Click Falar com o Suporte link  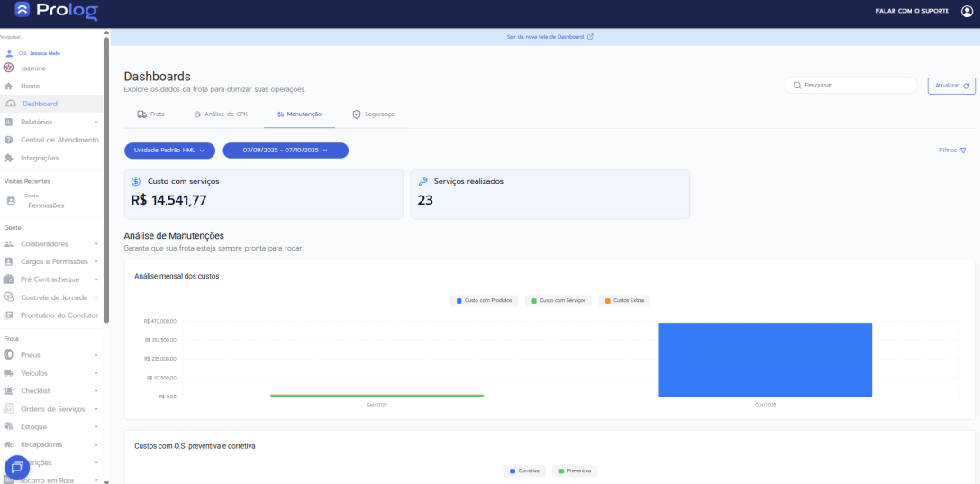pyautogui.click(x=912, y=11)
